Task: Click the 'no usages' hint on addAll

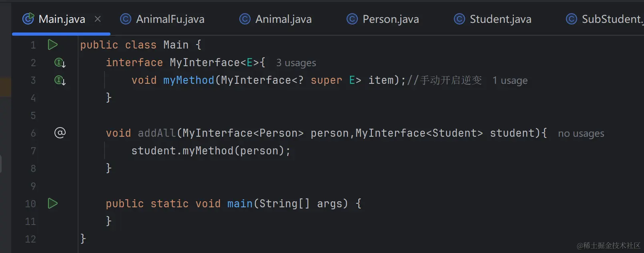Action: click(x=581, y=134)
